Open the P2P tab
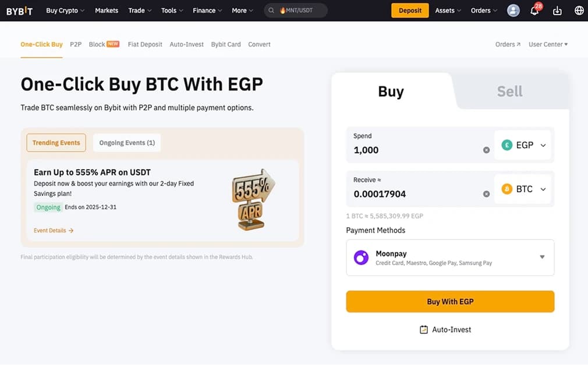Screen dimensions: 588x366 point(76,44)
